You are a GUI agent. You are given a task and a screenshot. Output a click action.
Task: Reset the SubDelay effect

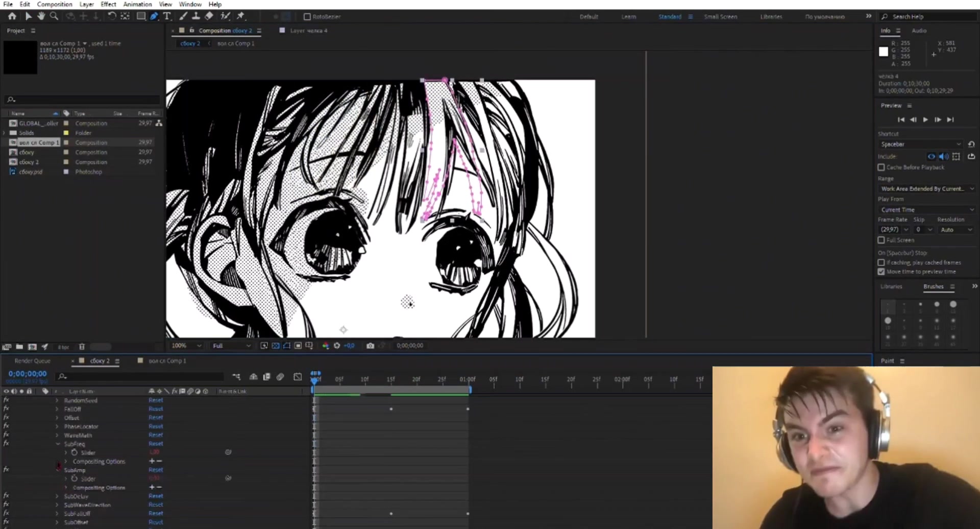[x=156, y=496]
